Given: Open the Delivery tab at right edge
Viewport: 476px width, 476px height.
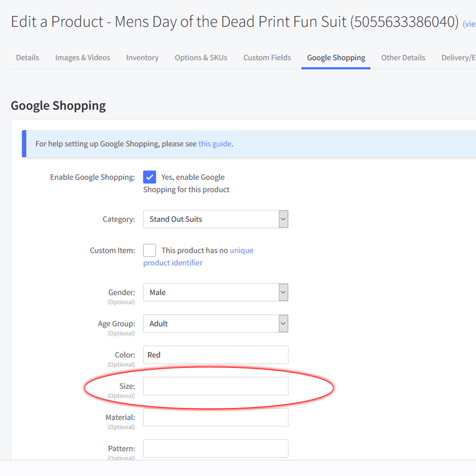Looking at the screenshot, I should point(458,58).
